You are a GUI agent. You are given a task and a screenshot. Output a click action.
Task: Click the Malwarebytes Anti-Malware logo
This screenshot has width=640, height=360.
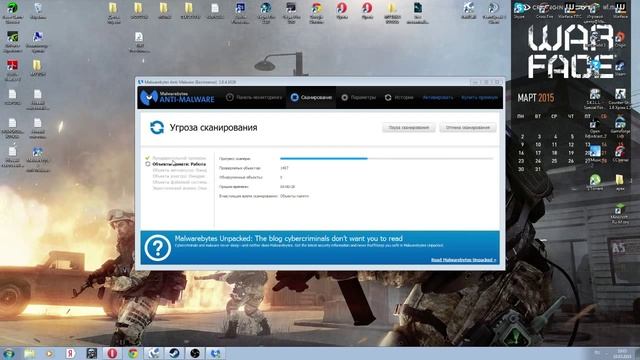(177, 98)
